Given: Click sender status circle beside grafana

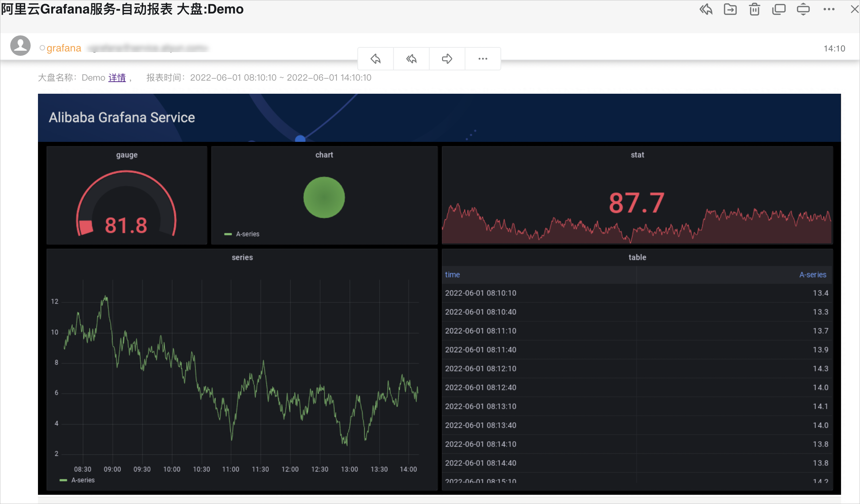Looking at the screenshot, I should [42, 48].
